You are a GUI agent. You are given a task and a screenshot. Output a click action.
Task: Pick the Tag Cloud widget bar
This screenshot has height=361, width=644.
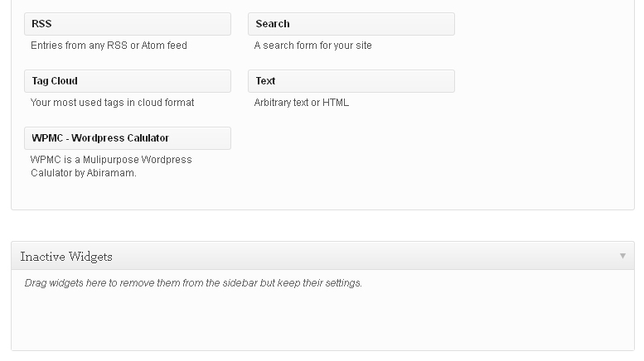click(128, 81)
